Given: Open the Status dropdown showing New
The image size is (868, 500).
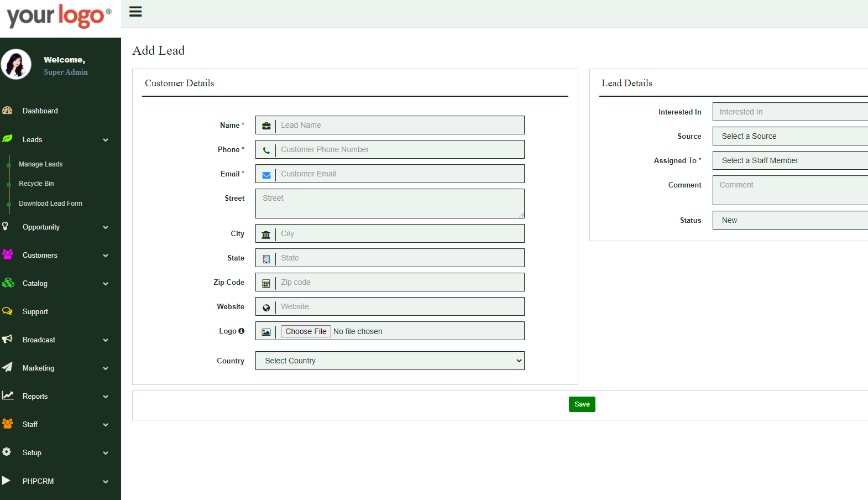Looking at the screenshot, I should click(790, 220).
